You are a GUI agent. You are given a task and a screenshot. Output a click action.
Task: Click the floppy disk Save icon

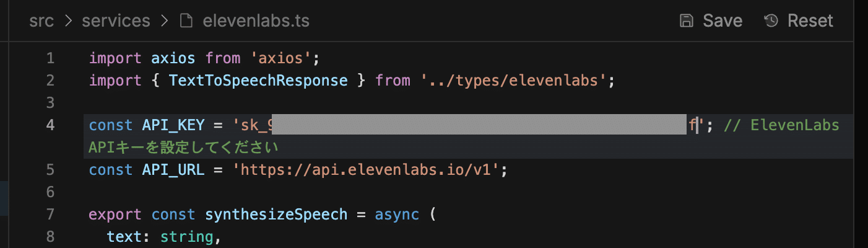[x=686, y=20]
